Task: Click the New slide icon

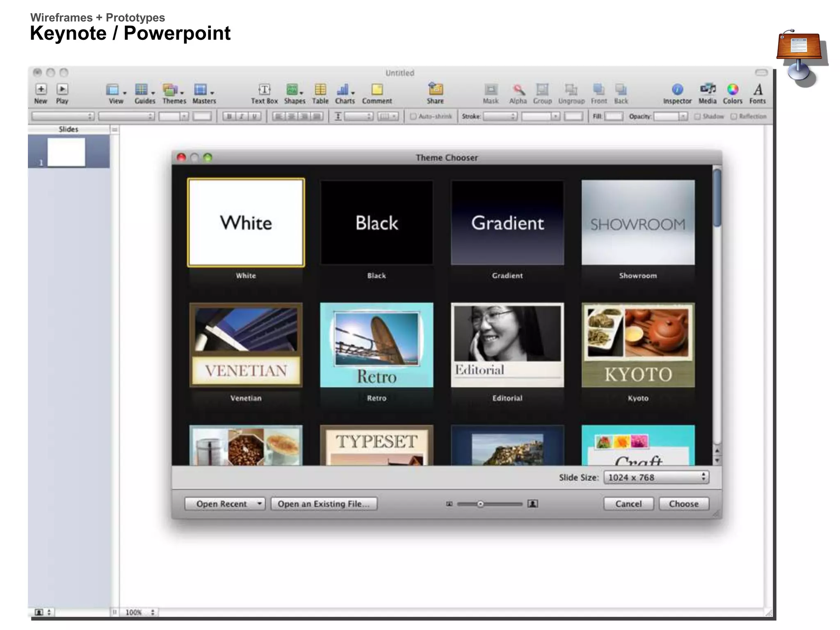Action: 41,89
